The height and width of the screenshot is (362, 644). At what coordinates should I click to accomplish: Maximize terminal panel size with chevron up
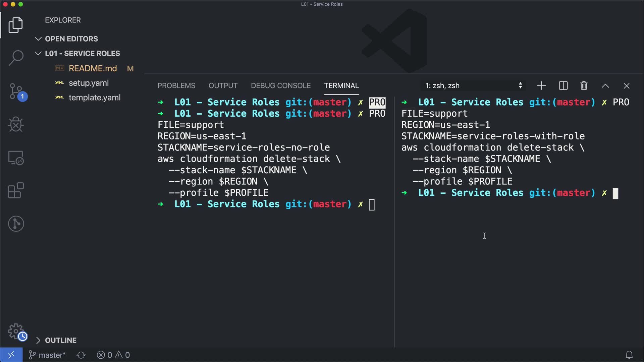(x=605, y=86)
